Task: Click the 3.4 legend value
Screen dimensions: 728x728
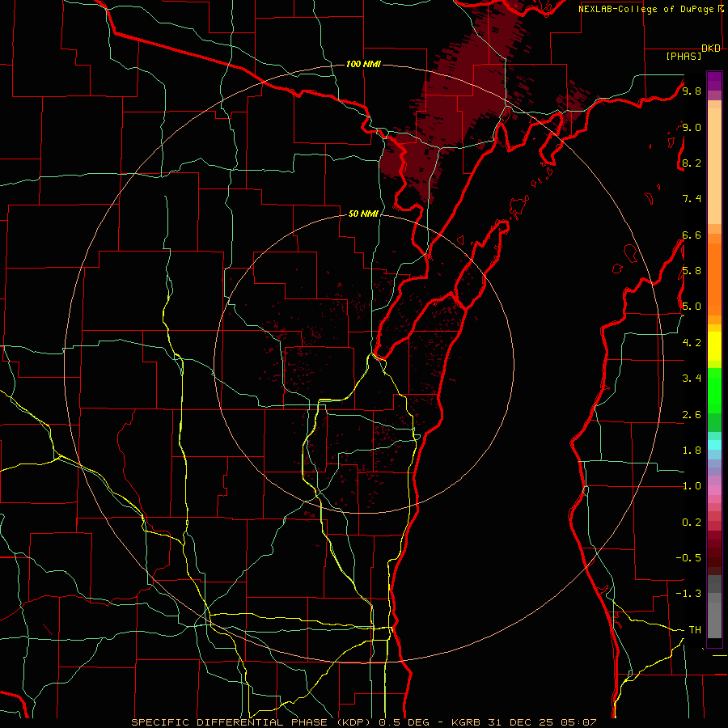Action: tap(692, 379)
